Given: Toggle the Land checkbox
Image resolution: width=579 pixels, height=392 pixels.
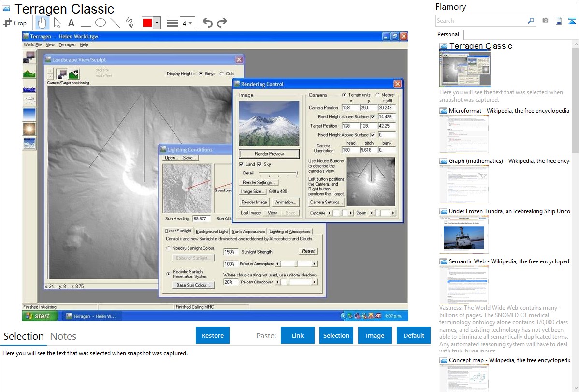Looking at the screenshot, I should (x=241, y=164).
